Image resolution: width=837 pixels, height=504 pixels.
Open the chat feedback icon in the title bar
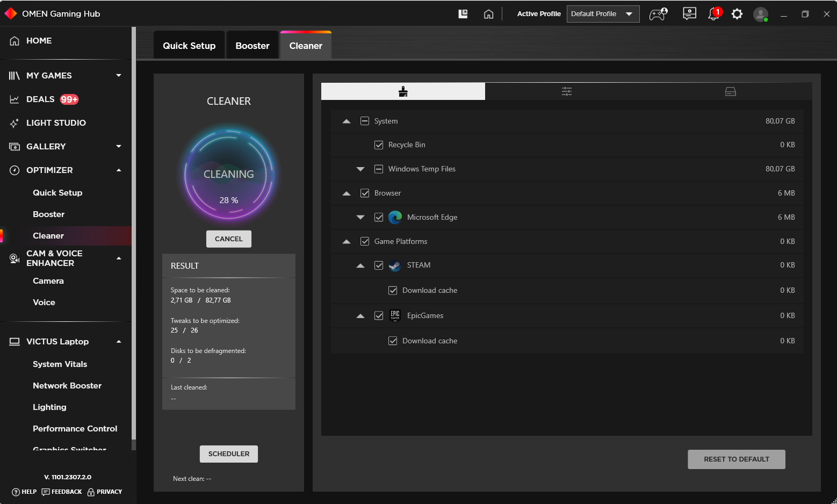coord(689,14)
